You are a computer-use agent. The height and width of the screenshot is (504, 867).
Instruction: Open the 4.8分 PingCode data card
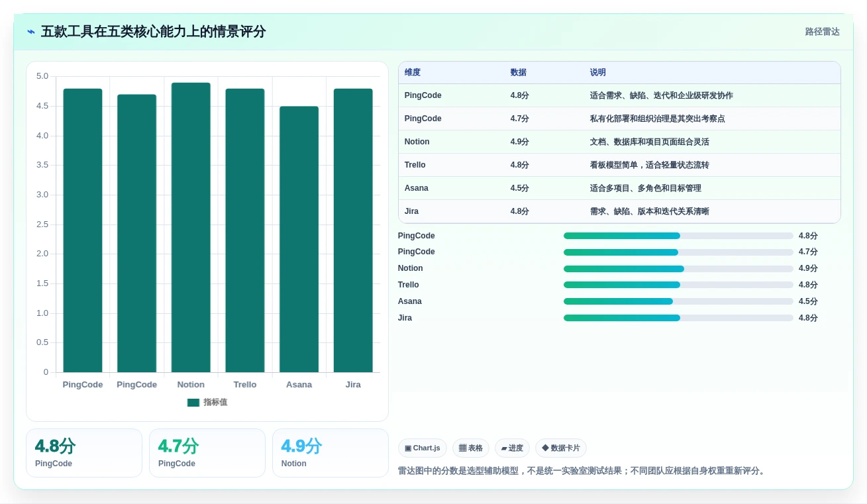[84, 453]
